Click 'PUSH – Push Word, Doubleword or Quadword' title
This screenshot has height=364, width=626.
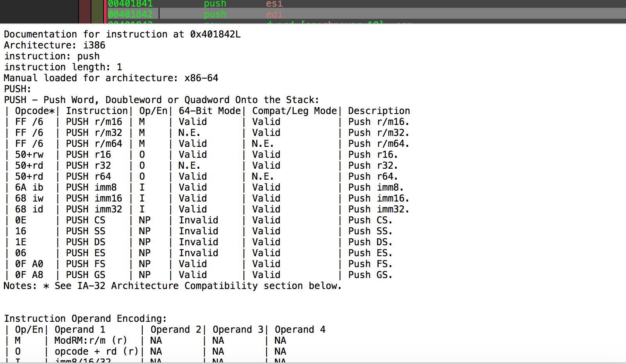161,100
